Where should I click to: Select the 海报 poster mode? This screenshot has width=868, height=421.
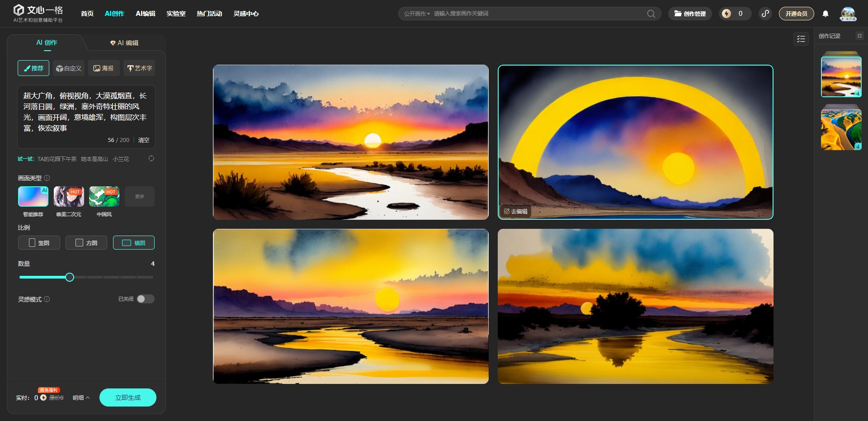click(x=104, y=68)
